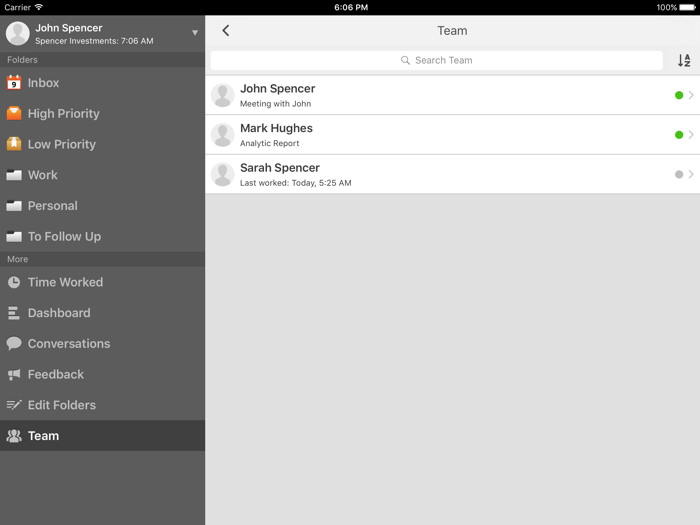
Task: Tap the battery indicator in status bar
Action: coord(687,8)
